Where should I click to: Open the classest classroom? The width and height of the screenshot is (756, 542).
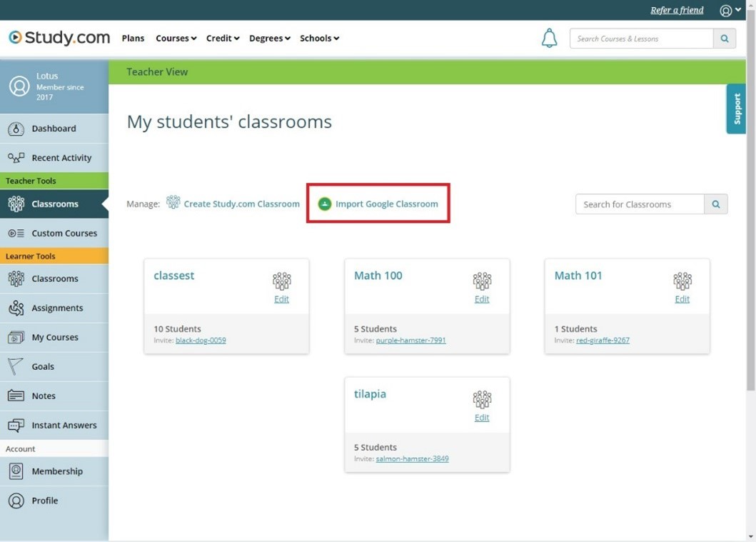[173, 276]
